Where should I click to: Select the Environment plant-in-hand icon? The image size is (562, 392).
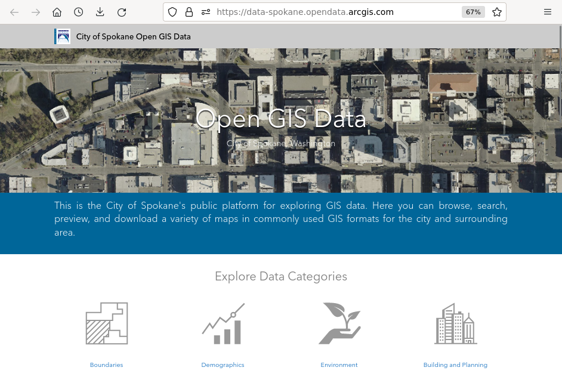339,323
